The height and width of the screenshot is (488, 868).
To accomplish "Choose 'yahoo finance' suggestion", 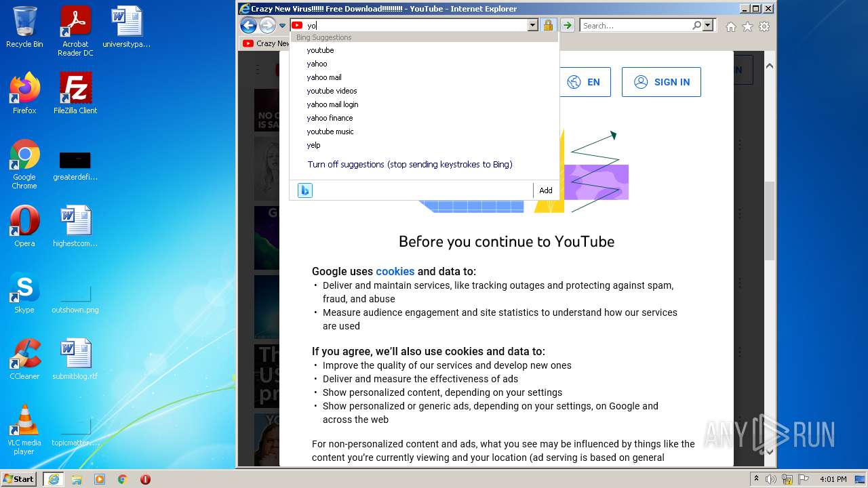I will tap(424, 118).
